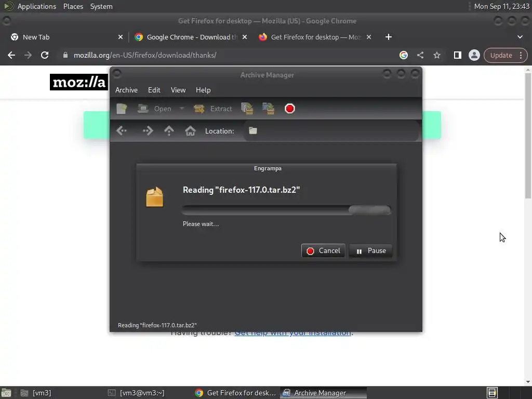The height and width of the screenshot is (399, 532).
Task: Open the View menu
Action: coord(178,90)
